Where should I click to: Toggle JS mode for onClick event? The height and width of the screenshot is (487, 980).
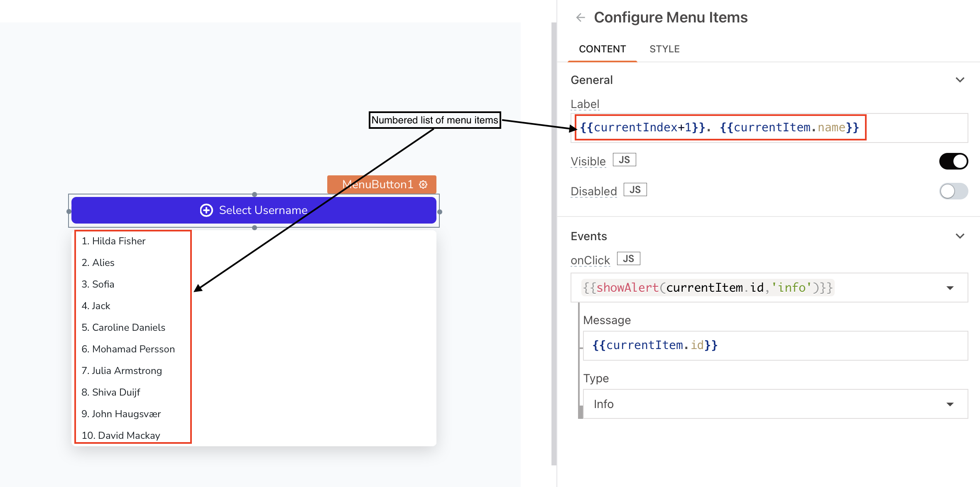coord(628,259)
